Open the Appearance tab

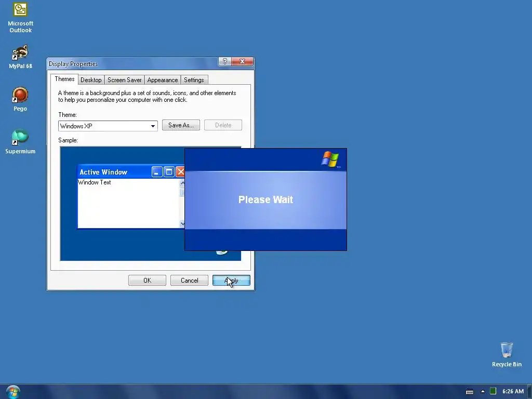163,80
